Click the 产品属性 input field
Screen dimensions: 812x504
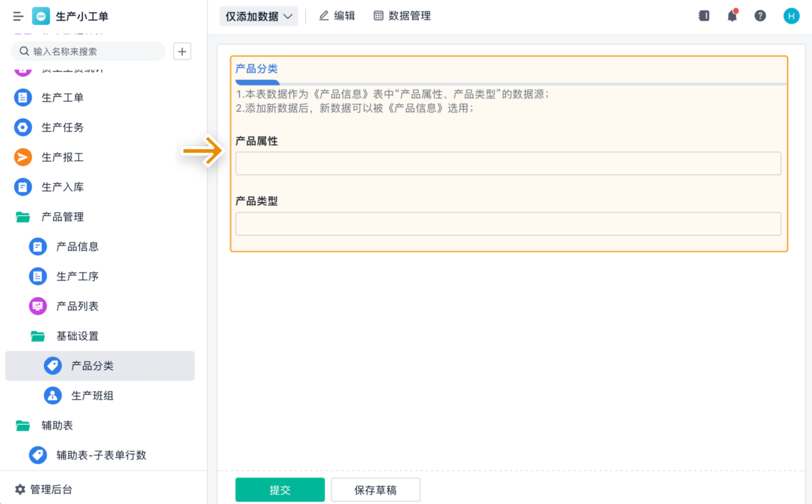tap(508, 164)
